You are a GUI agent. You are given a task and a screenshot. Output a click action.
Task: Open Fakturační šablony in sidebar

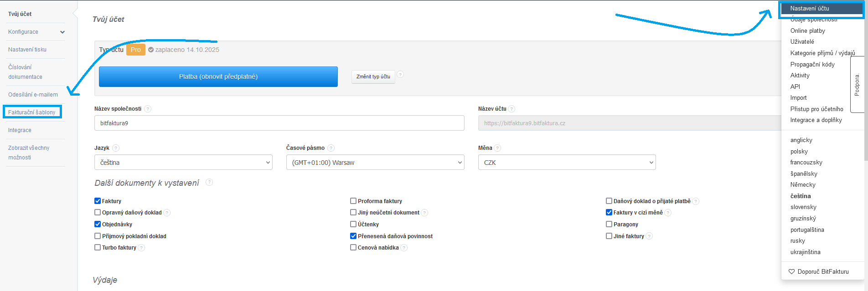[x=32, y=112]
